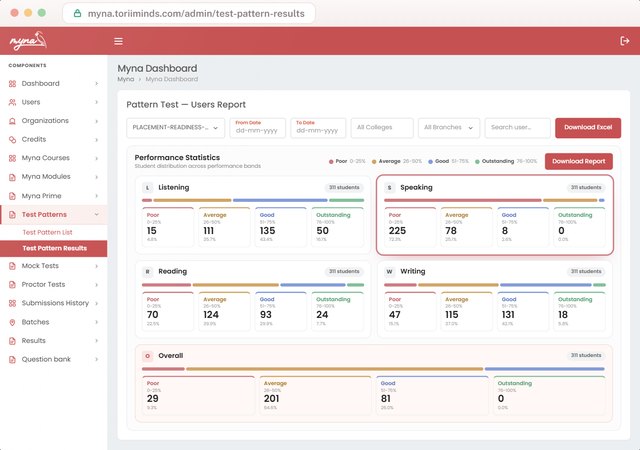Click the Download Report button
640x450 pixels.
(x=578, y=161)
